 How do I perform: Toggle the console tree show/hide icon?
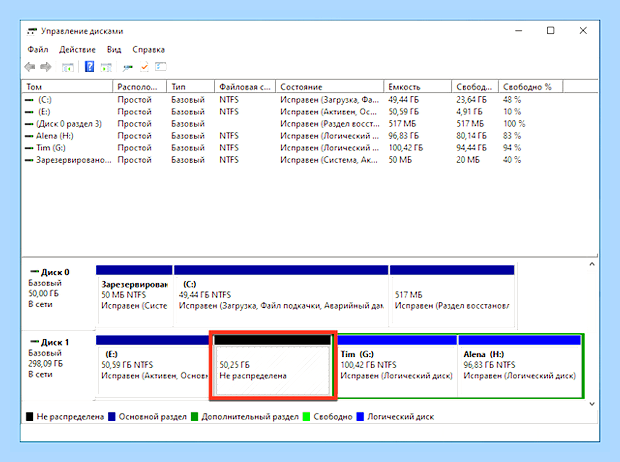click(68, 67)
